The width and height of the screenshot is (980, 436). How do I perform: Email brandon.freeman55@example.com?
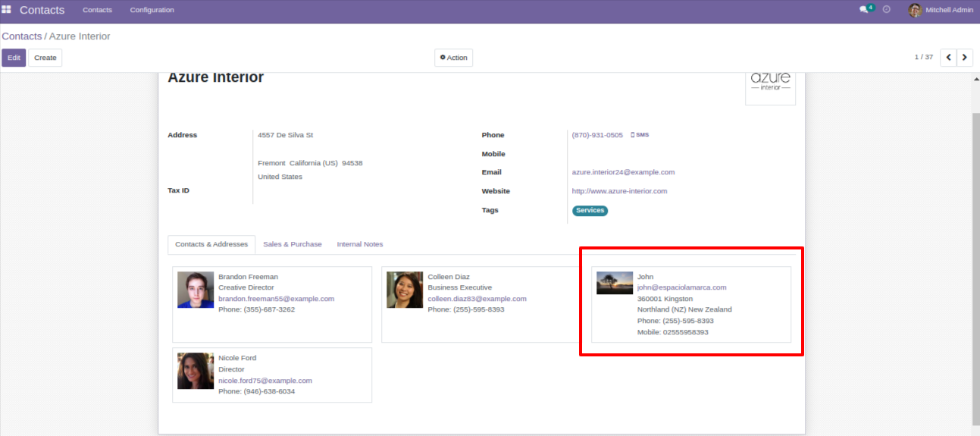point(276,299)
